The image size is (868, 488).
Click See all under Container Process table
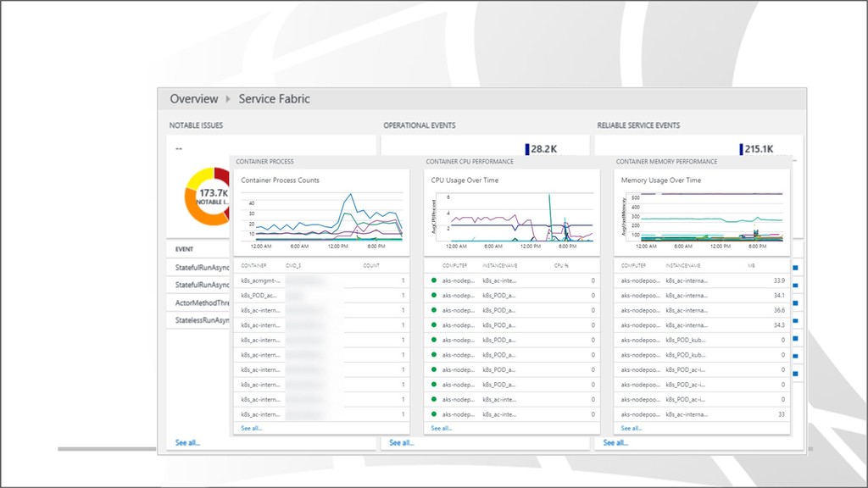pyautogui.click(x=251, y=428)
